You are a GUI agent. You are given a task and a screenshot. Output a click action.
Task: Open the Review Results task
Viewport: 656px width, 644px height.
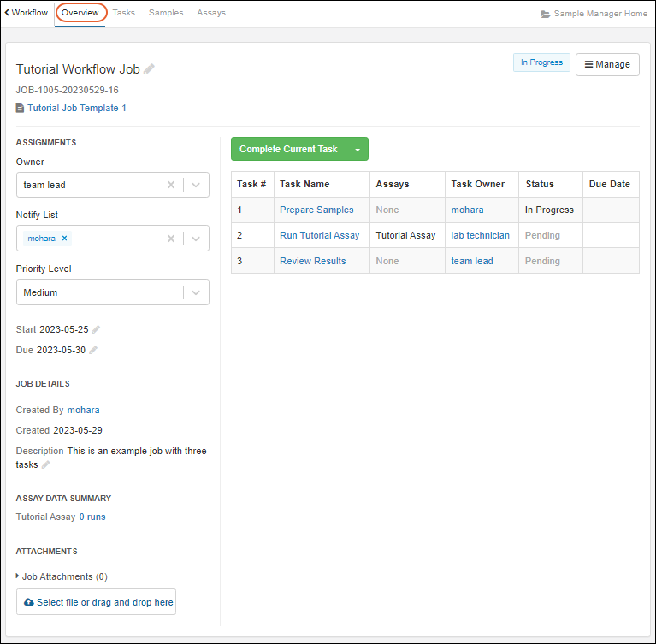pyautogui.click(x=313, y=261)
